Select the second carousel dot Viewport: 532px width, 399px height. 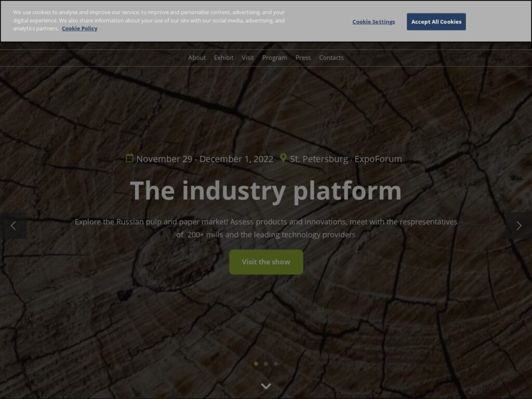click(266, 363)
